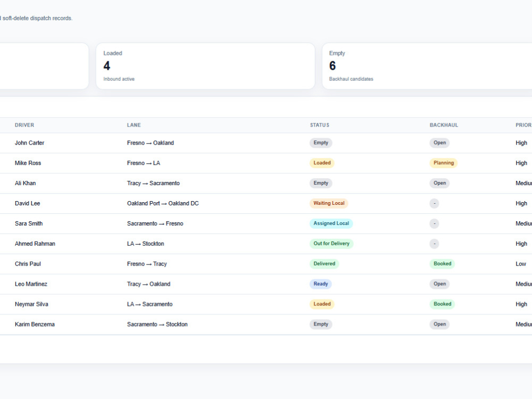Image resolution: width=532 pixels, height=399 pixels.
Task: Sort by the Driver column header
Action: pos(24,125)
